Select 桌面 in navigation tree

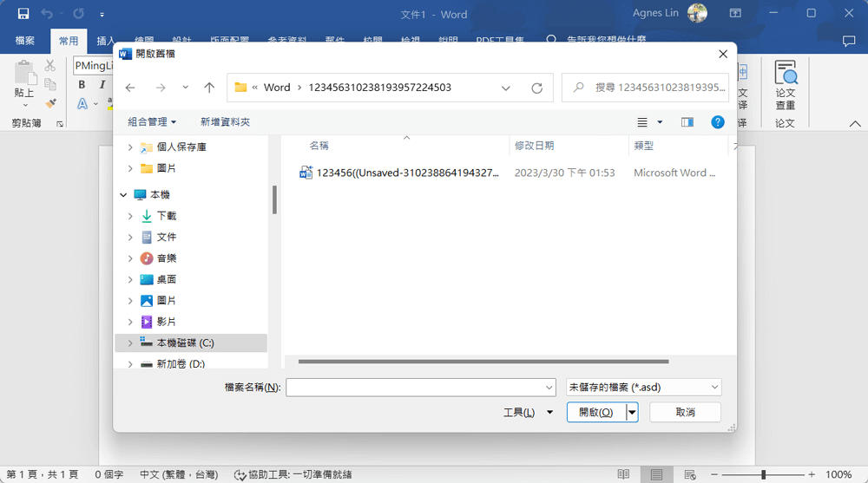click(158, 279)
